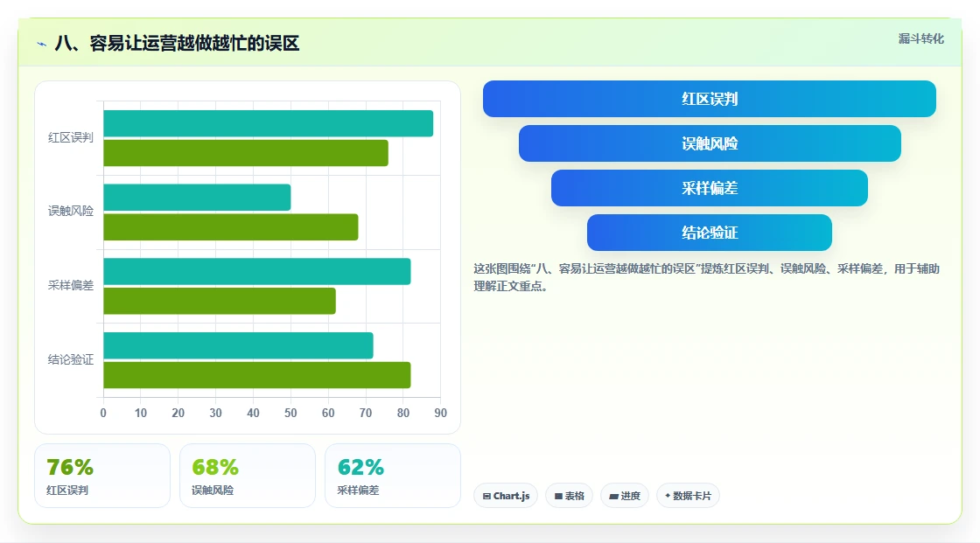The width and height of the screenshot is (980, 543).
Task: Click the 采样偏差 y-axis label
Action: pyautogui.click(x=71, y=286)
